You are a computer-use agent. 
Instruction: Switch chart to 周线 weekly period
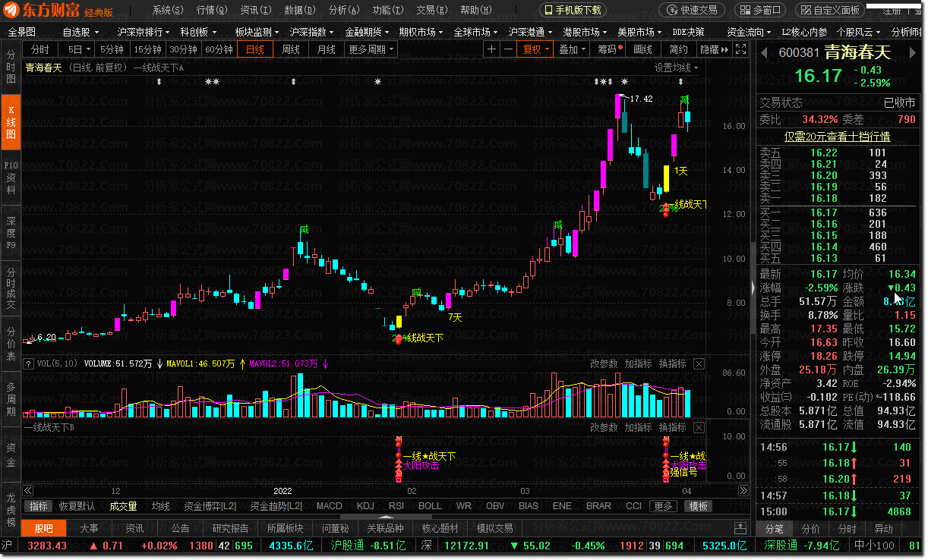tap(291, 49)
